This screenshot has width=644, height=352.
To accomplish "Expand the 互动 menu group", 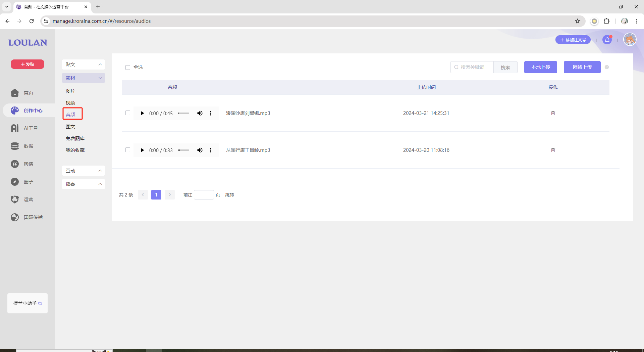I will pyautogui.click(x=84, y=171).
